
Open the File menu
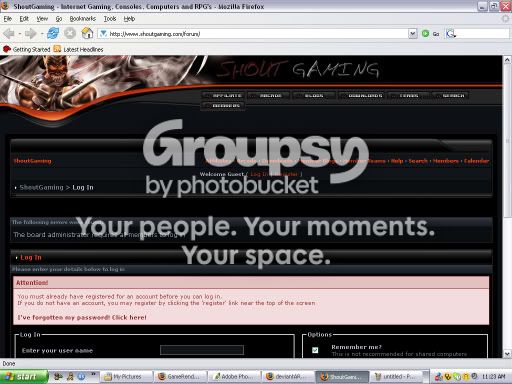(x=8, y=19)
